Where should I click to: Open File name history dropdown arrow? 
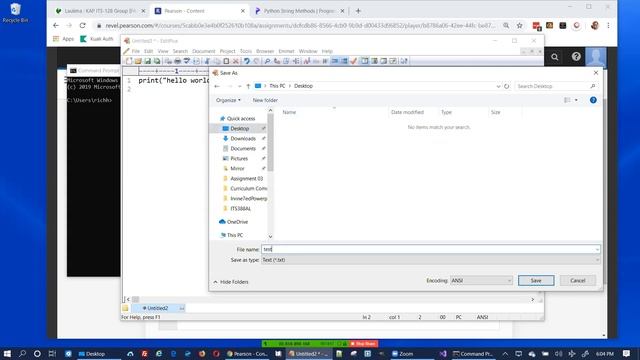pyautogui.click(x=597, y=249)
